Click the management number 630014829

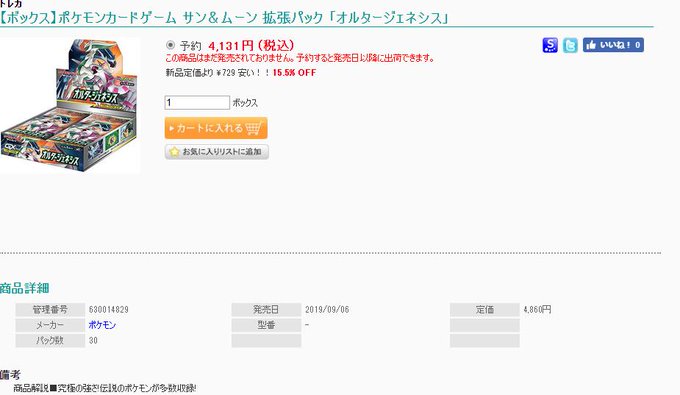coord(108,310)
